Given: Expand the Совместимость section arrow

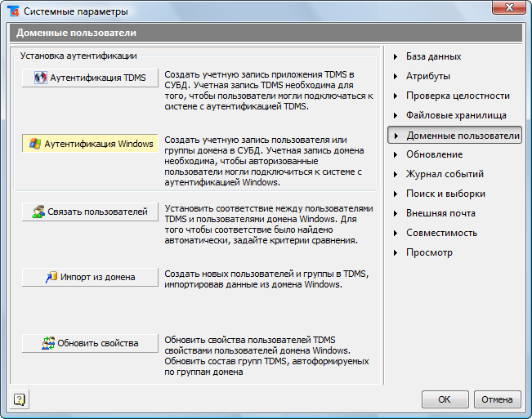Looking at the screenshot, I should (396, 233).
